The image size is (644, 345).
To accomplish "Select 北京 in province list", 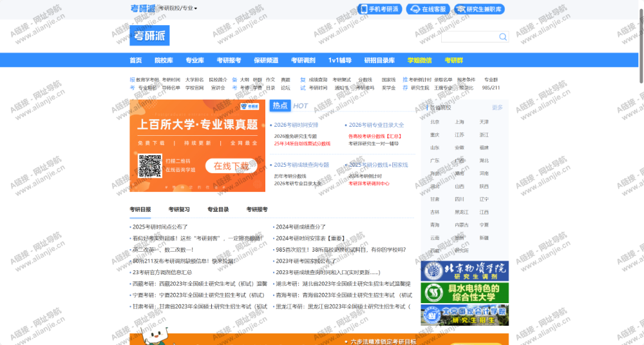I will click(x=435, y=122).
